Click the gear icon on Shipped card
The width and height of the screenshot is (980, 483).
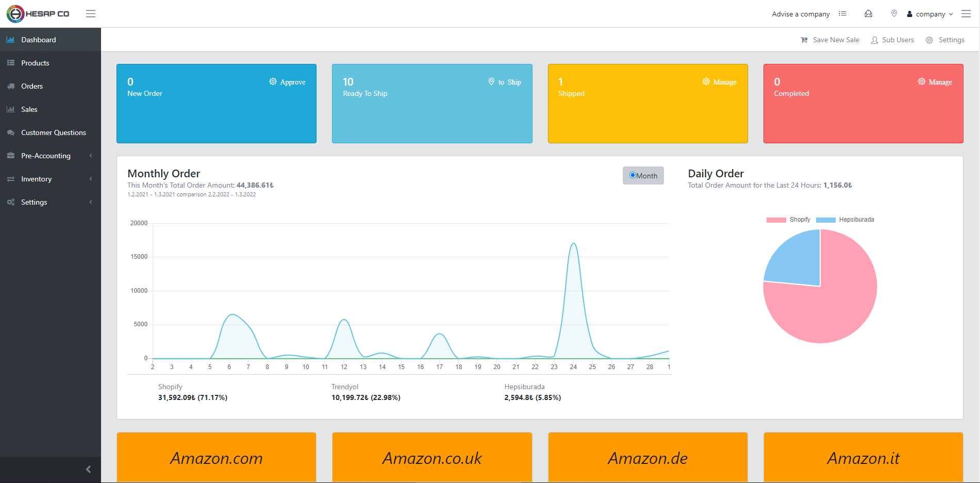706,81
